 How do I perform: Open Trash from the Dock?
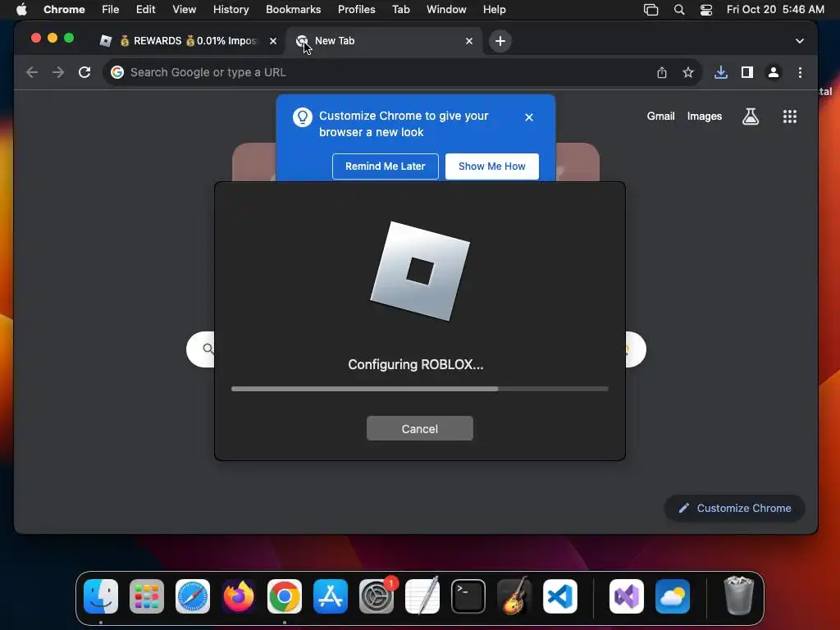coord(739,596)
